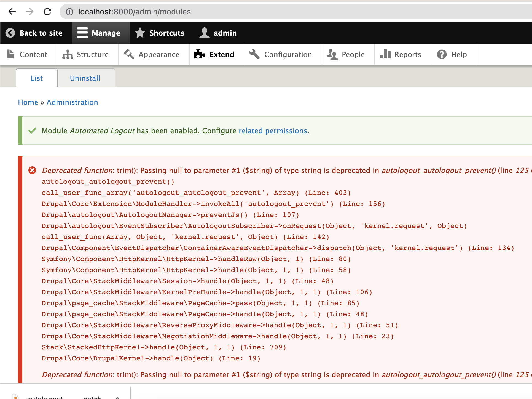Screen dimensions: 532x399
Task: Click the NegotiationMiddleware->handle trace line
Action: [x=218, y=336]
